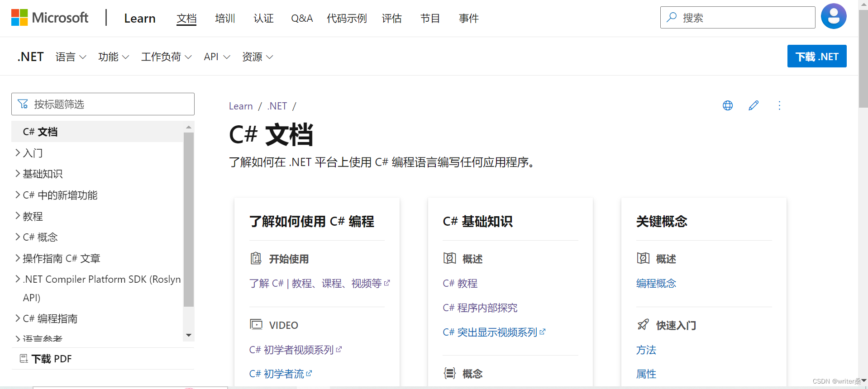
Task: Open the C# 程序内部探究 link
Action: tap(480, 308)
